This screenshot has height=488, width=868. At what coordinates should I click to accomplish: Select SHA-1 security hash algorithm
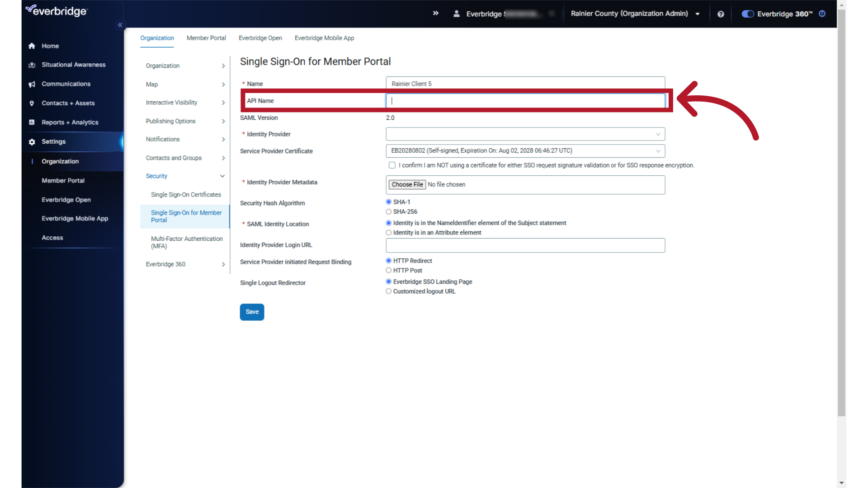pos(388,202)
